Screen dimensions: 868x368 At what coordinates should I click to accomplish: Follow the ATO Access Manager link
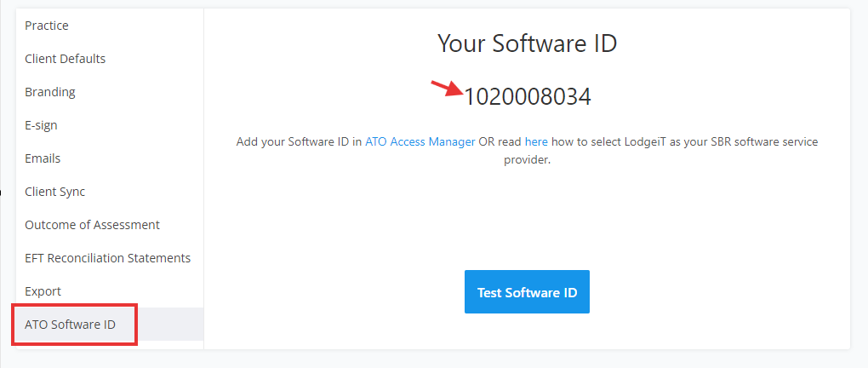(420, 142)
